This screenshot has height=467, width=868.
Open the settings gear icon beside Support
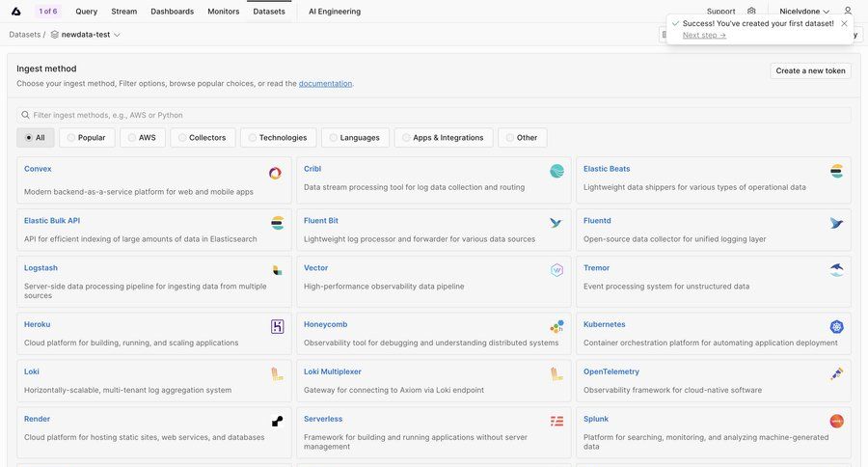tap(751, 11)
